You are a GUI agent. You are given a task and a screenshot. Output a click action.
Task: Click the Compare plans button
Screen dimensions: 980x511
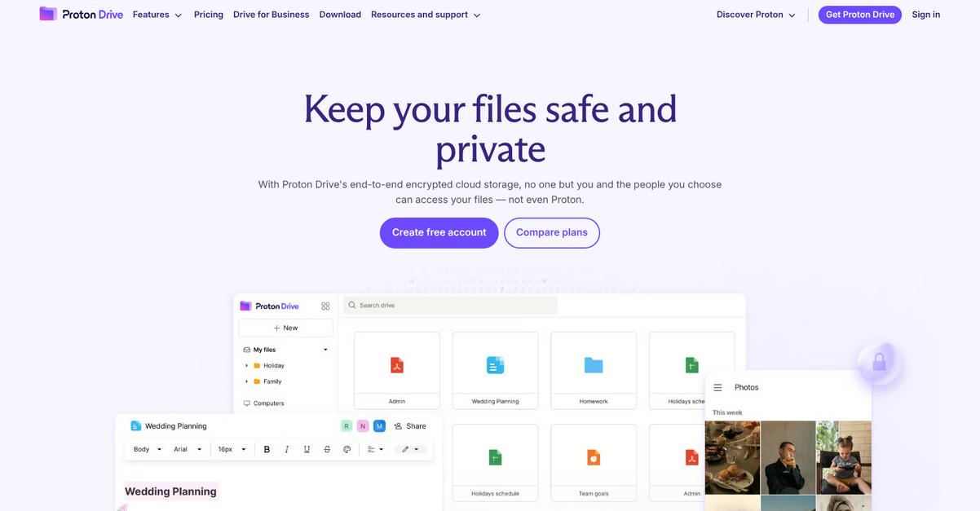(x=552, y=232)
